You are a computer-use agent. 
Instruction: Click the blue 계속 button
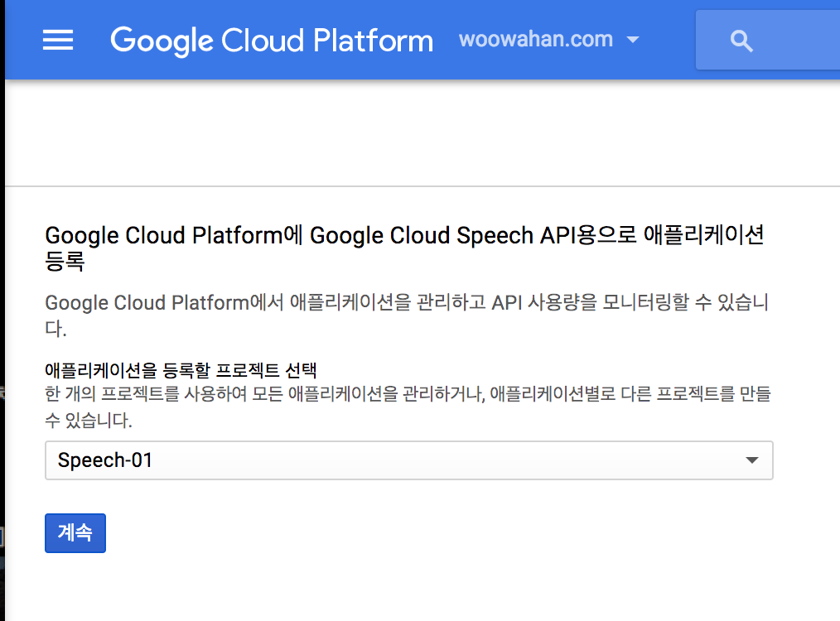[75, 532]
